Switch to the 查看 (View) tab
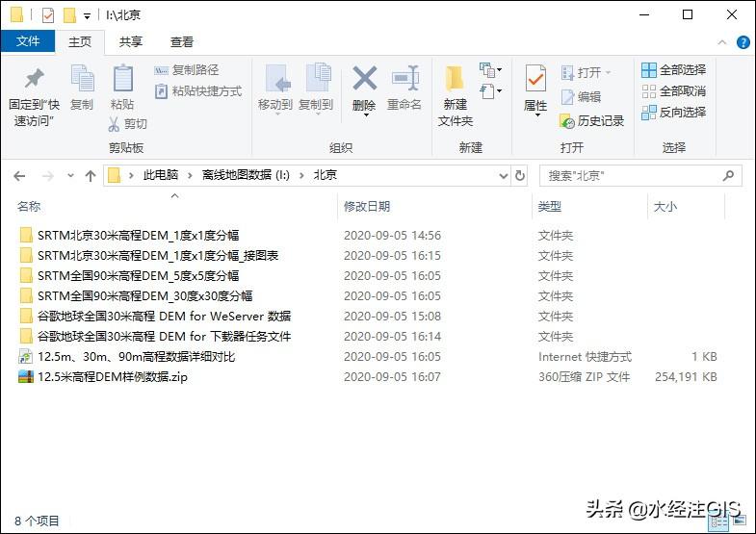 click(182, 42)
